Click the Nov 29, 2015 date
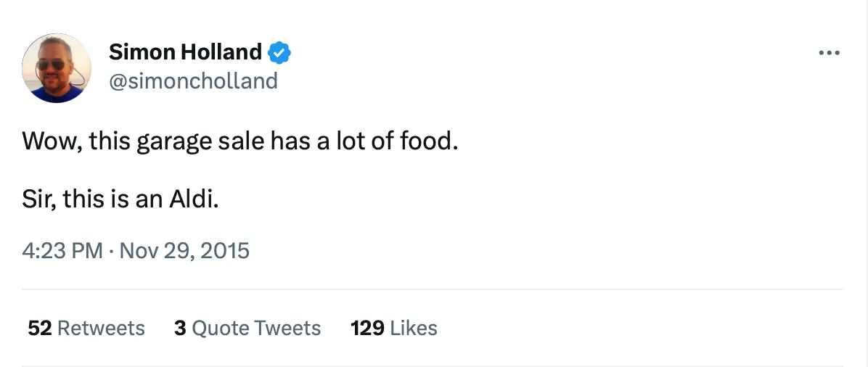This screenshot has width=868, height=367. [184, 251]
